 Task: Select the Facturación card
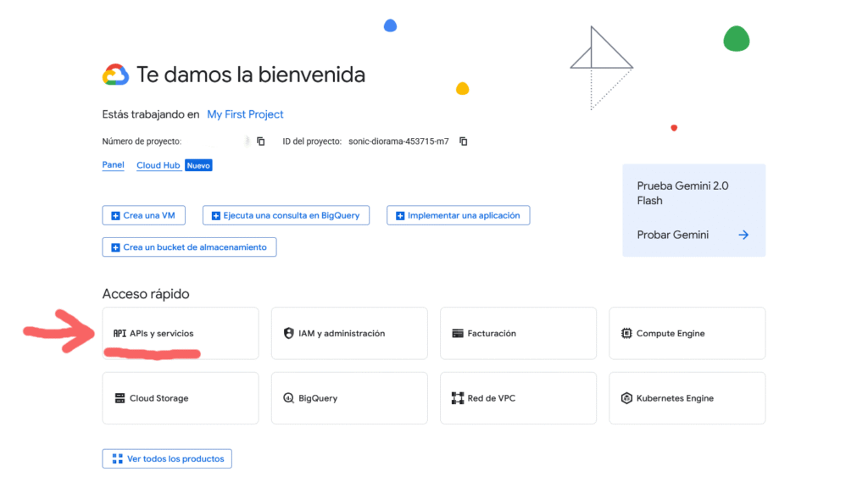(517, 333)
